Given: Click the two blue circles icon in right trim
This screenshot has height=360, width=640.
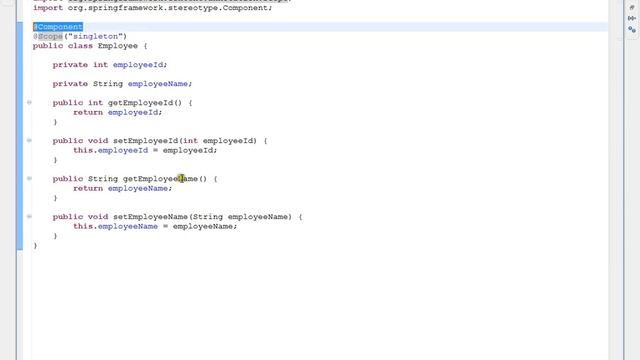Looking at the screenshot, I should click(x=632, y=30).
